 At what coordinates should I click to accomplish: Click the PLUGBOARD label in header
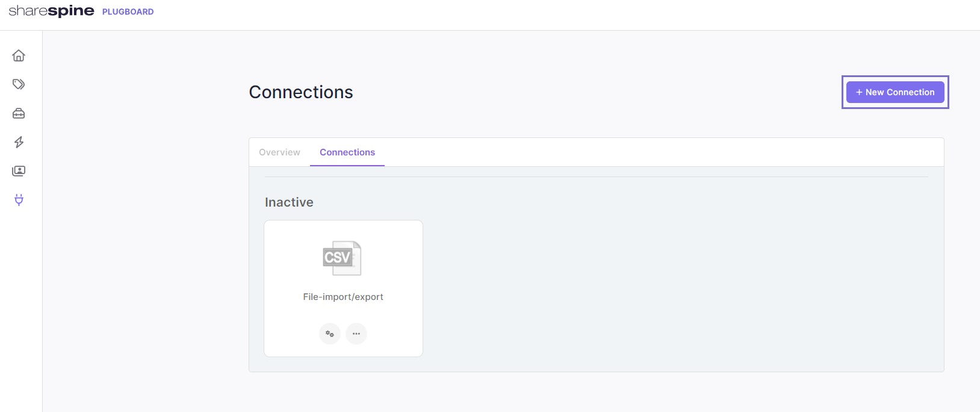click(x=128, y=11)
